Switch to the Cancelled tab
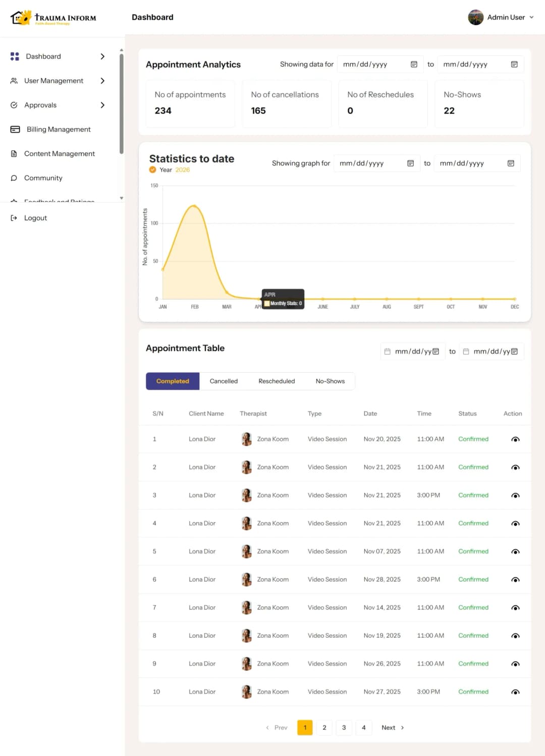Screen dimensions: 545x756 click(x=224, y=381)
